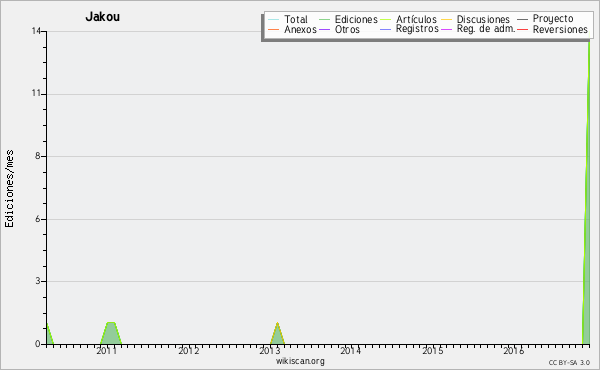Image resolution: width=600 pixels, height=370 pixels.
Task: Click the 2013 x-axis label
Action: [x=270, y=350]
